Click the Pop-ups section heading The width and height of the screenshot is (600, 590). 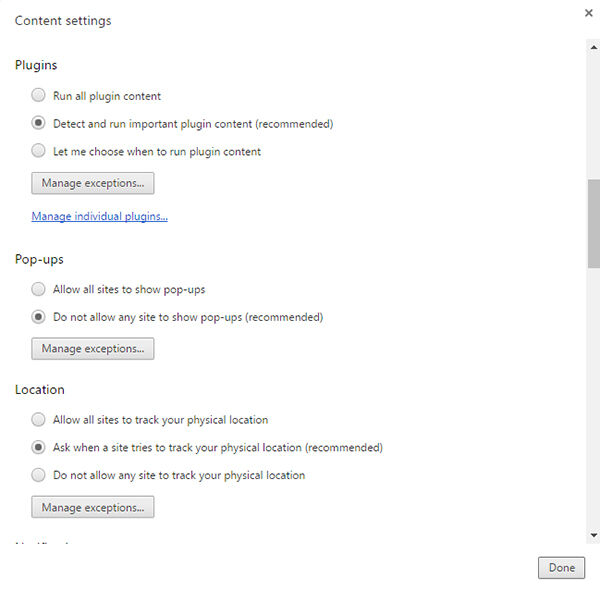39,259
